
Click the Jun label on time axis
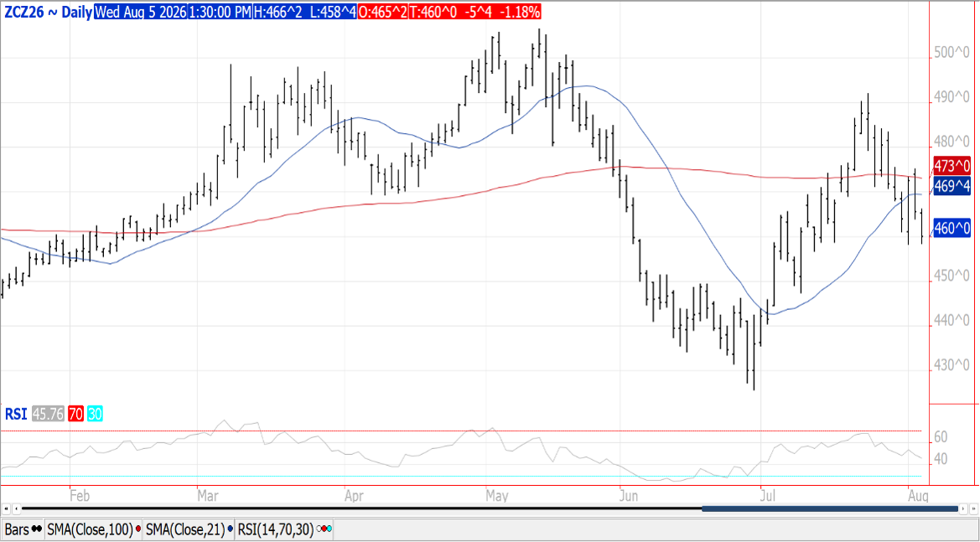click(630, 497)
